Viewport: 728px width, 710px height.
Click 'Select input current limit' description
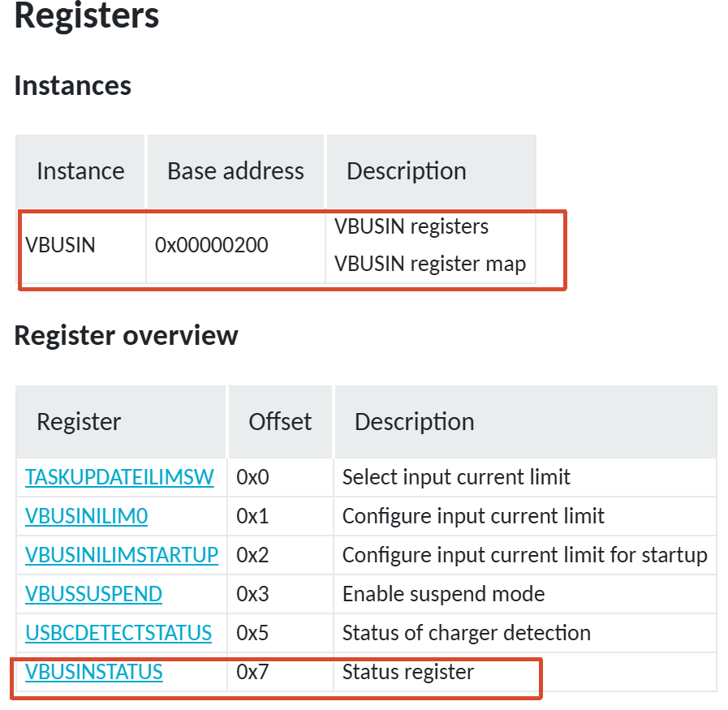coord(456,477)
